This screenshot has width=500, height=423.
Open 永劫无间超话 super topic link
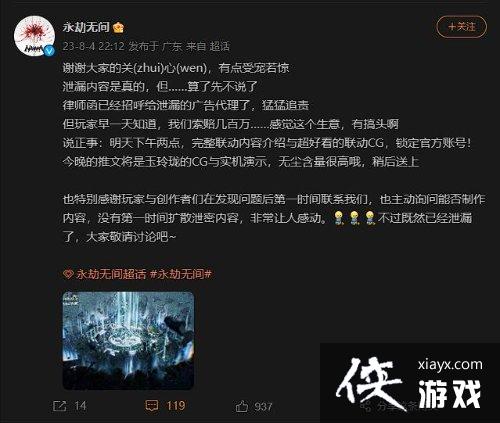click(x=111, y=274)
